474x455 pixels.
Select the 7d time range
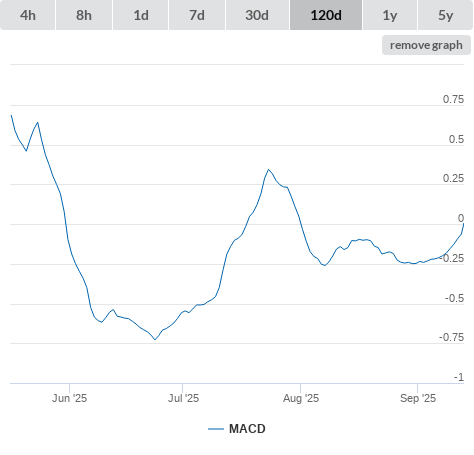197,15
